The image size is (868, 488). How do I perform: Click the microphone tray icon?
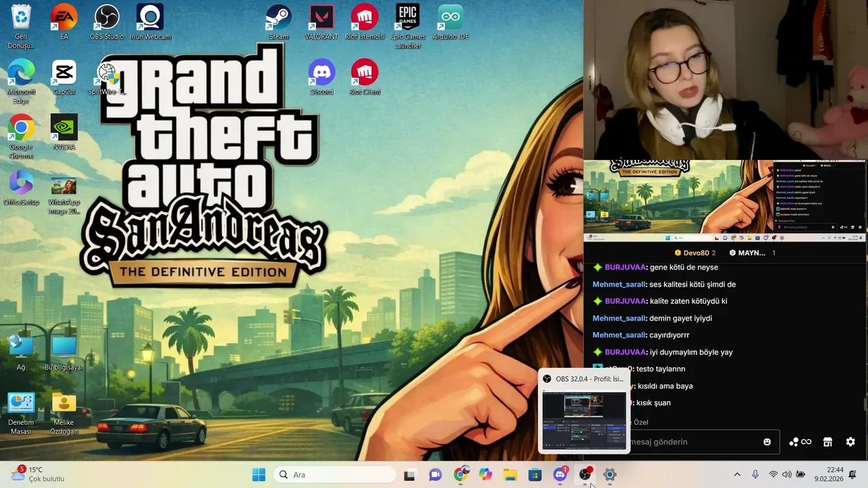[755, 474]
